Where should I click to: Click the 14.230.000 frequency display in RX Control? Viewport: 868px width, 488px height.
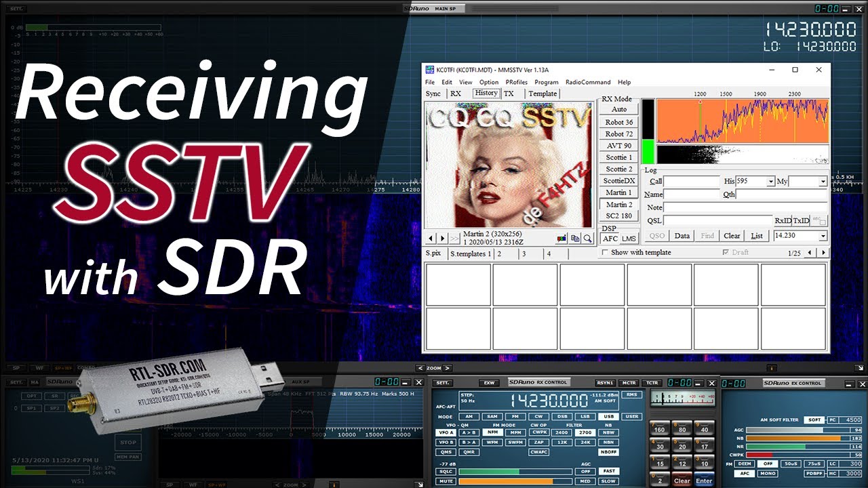(549, 400)
